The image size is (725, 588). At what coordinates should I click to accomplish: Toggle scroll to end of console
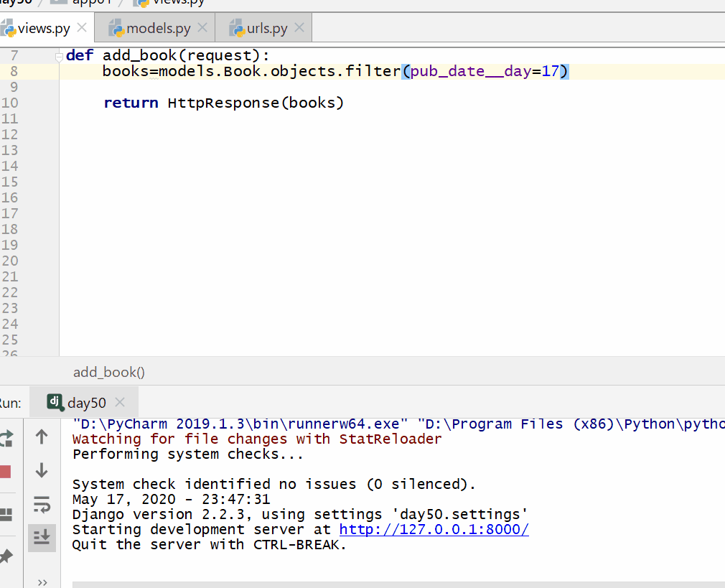[x=42, y=537]
